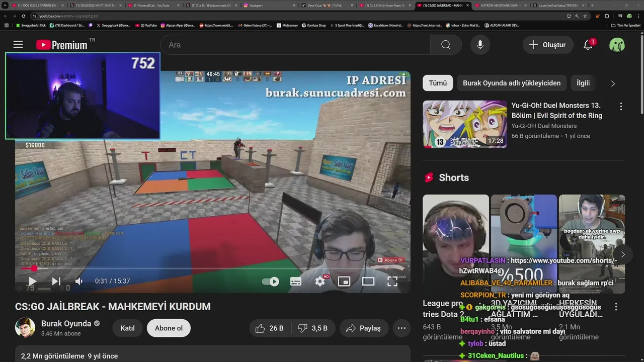Go back in the browser
This screenshot has width=644, height=362.
coord(7,16)
